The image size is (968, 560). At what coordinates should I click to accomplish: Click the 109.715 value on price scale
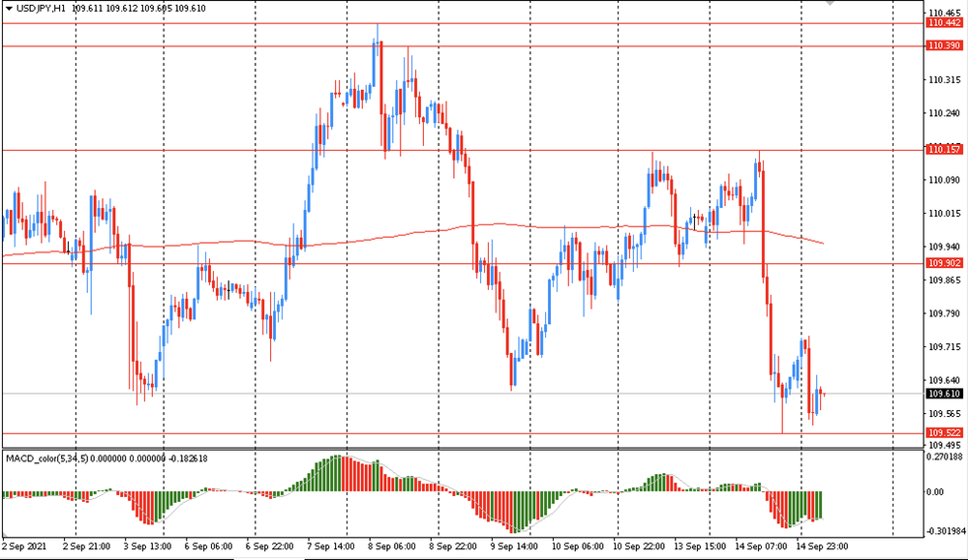945,347
